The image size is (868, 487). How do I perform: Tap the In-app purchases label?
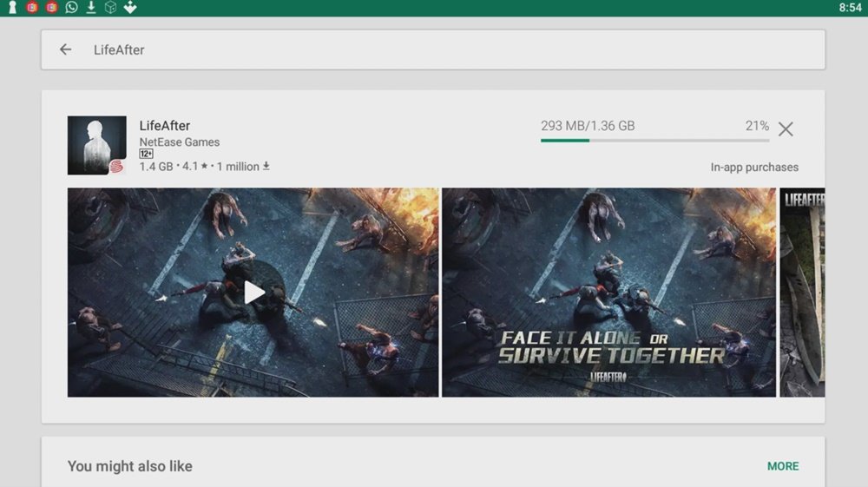[x=754, y=168]
